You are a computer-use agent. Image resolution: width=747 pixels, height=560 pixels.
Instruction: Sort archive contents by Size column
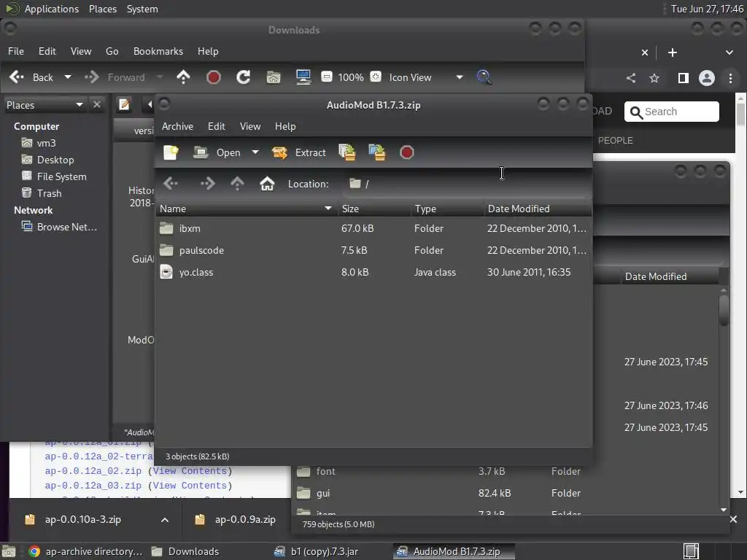click(x=374, y=209)
